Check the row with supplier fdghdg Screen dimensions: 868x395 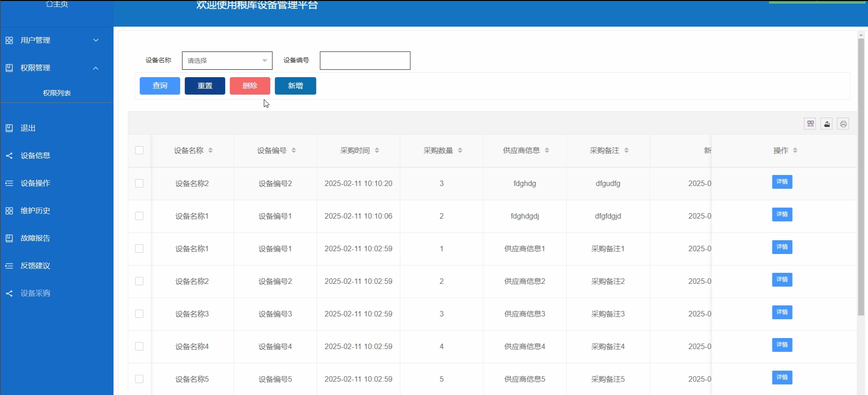tap(139, 183)
